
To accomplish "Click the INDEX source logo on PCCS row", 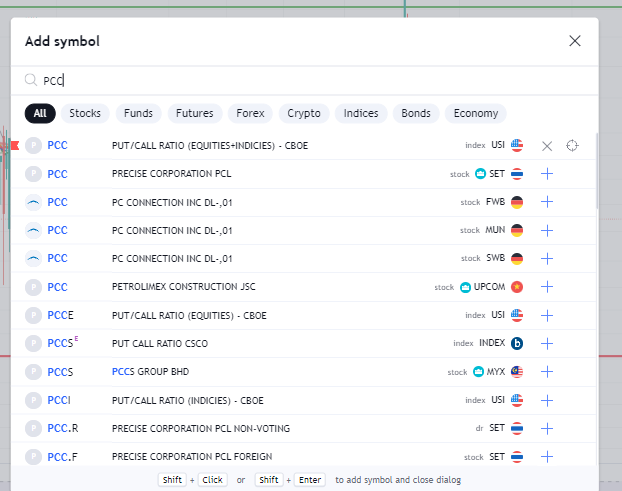I will pos(517,343).
